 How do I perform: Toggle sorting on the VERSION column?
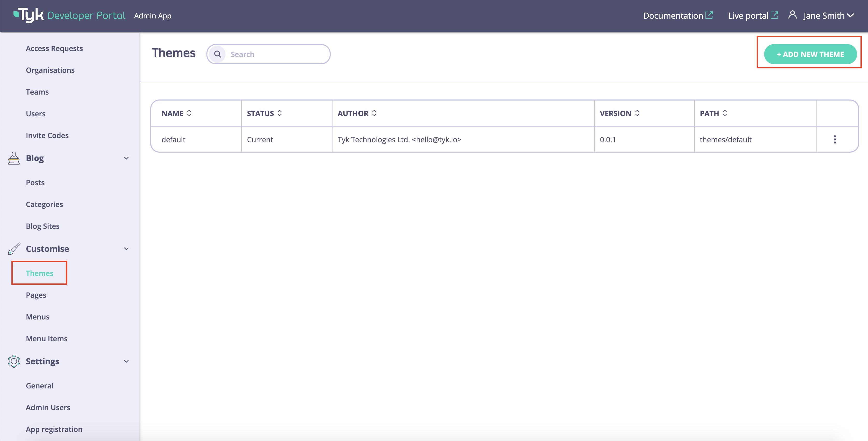coord(637,113)
